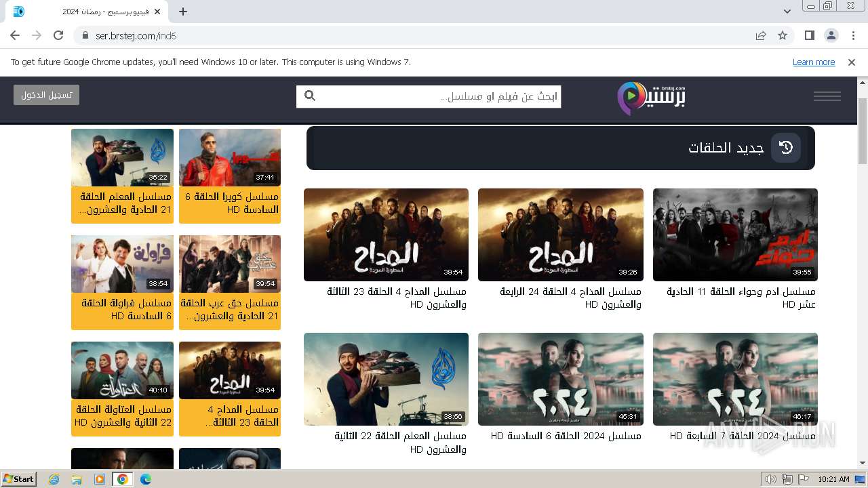This screenshot has height=488, width=868.
Task: Click the page scrollbar up arrow
Action: pos(863,83)
